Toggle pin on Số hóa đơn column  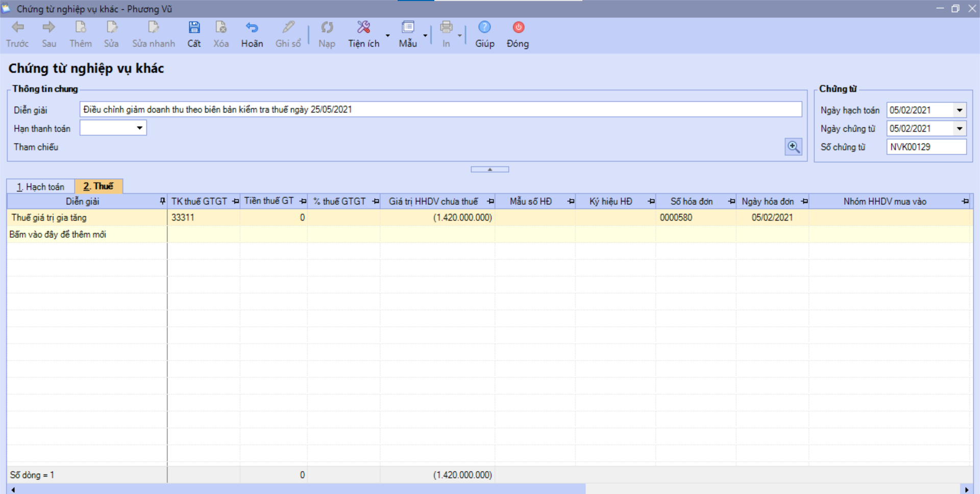point(731,201)
